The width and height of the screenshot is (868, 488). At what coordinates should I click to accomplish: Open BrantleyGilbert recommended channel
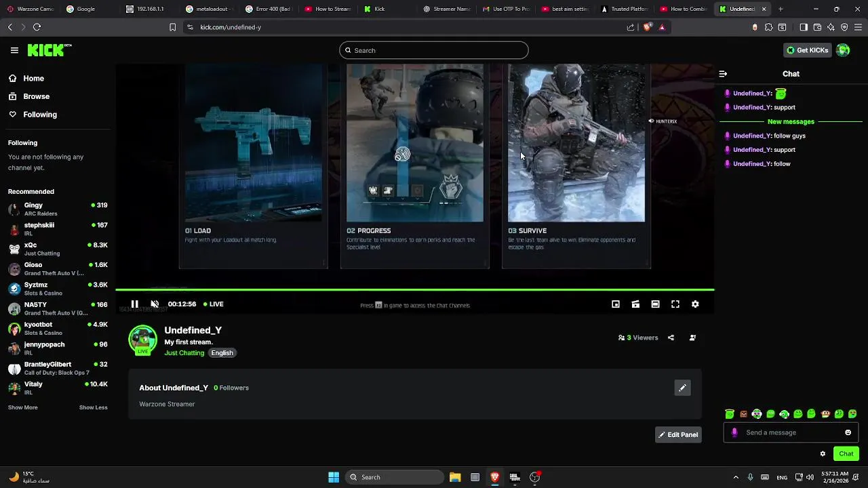click(x=58, y=368)
